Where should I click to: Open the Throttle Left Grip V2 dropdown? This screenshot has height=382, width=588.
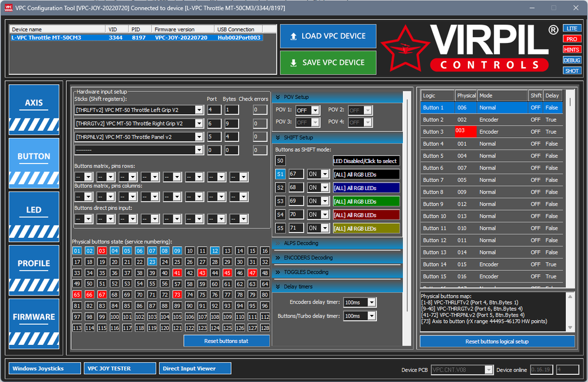coord(199,110)
